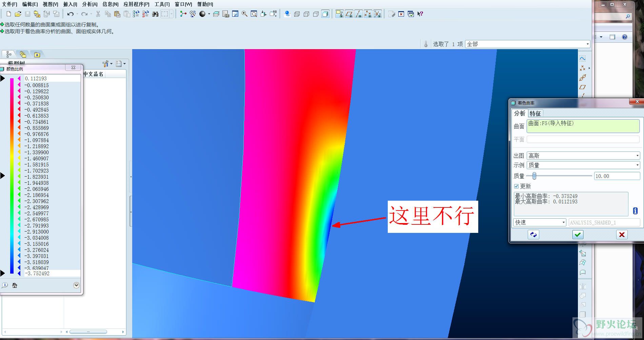Click the refit zoom icon
Viewport: 644px width, 340px height.
point(254,14)
